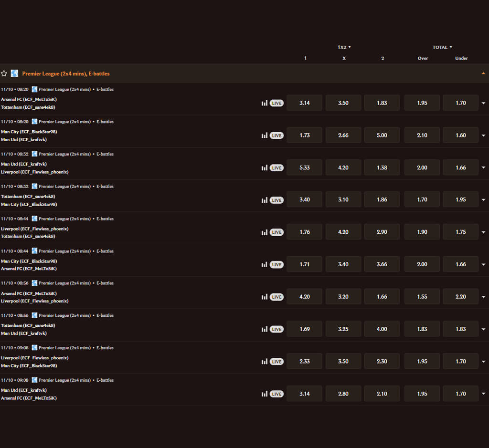The width and height of the screenshot is (489, 448).
Task: Select 3.66 odds in Man City vs Arsenal FC
Action: (382, 264)
